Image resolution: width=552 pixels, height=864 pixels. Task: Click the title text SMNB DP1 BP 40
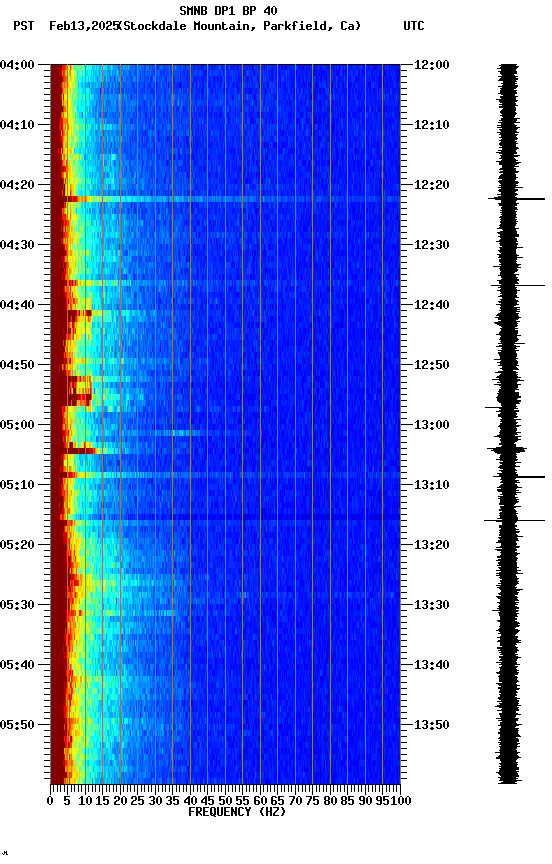pos(228,10)
